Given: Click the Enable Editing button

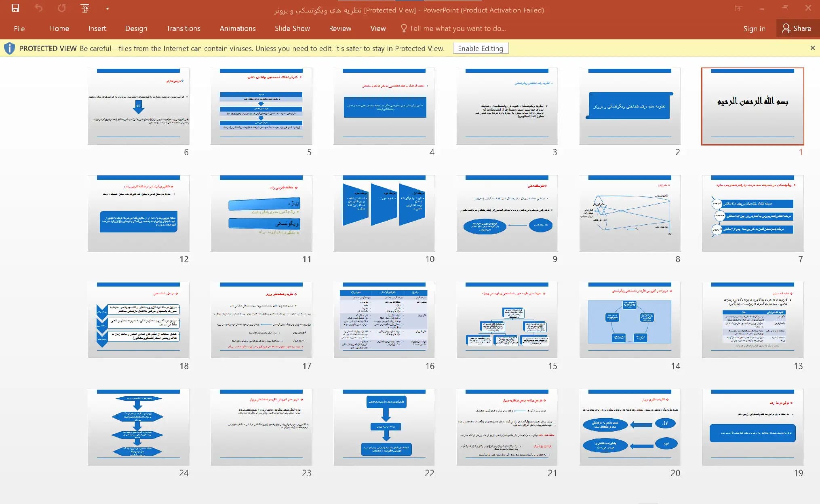Looking at the screenshot, I should pyautogui.click(x=481, y=49).
